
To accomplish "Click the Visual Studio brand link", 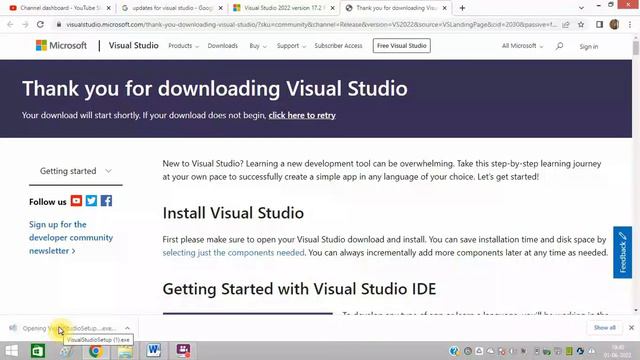I will coord(133,45).
